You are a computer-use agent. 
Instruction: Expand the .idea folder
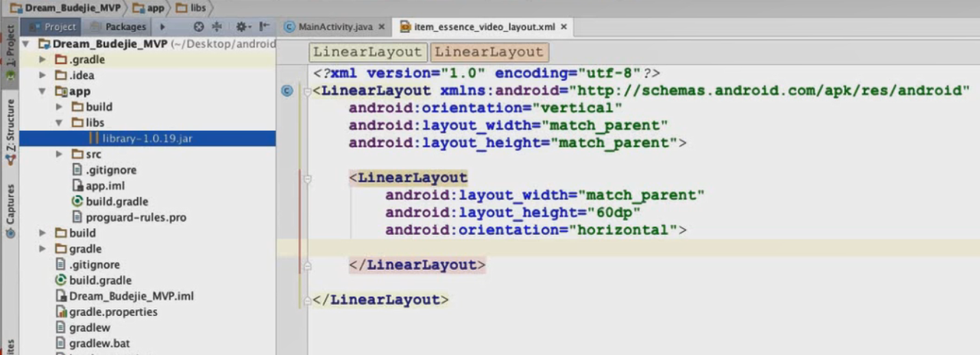coord(43,75)
